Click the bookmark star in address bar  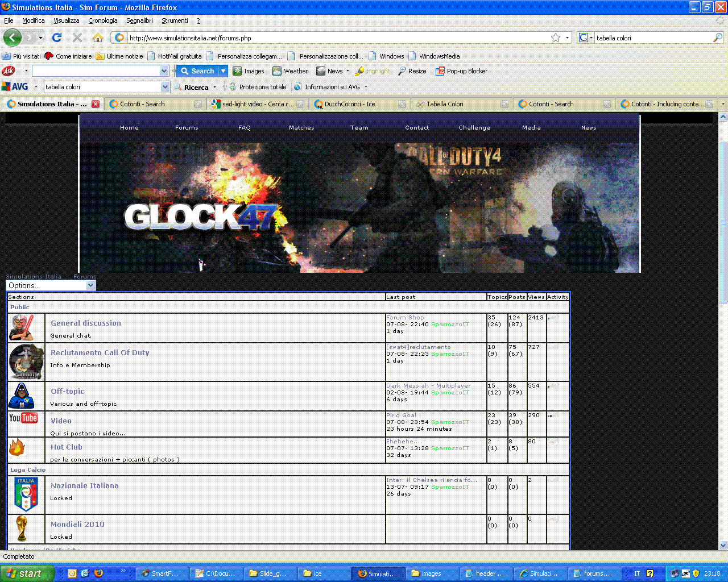click(x=556, y=38)
